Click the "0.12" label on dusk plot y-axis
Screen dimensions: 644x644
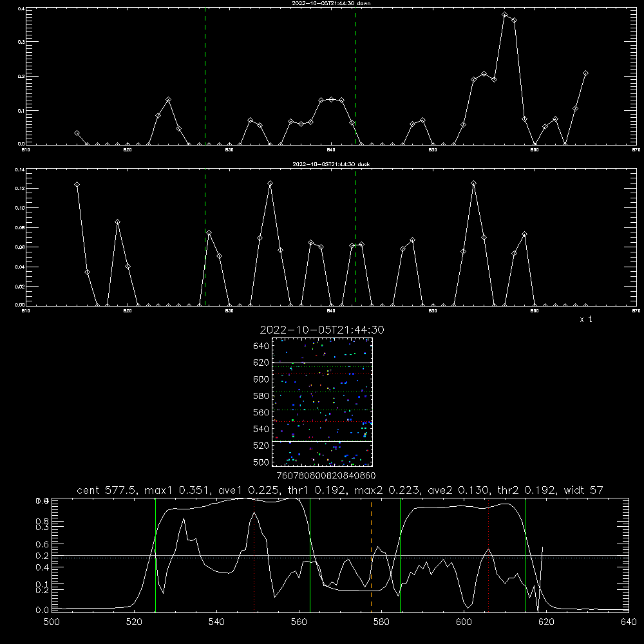tap(20, 189)
